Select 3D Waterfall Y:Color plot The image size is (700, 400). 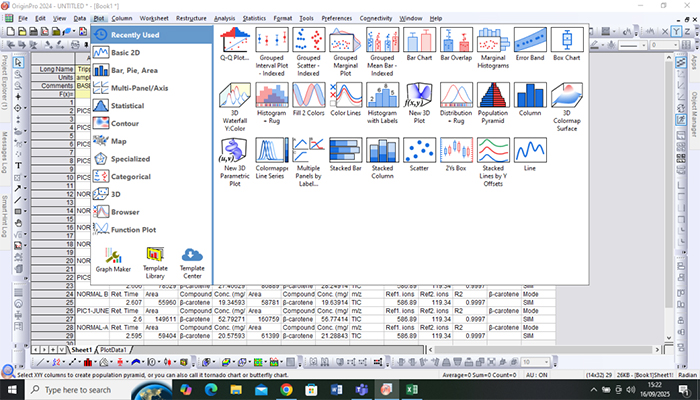(235, 107)
